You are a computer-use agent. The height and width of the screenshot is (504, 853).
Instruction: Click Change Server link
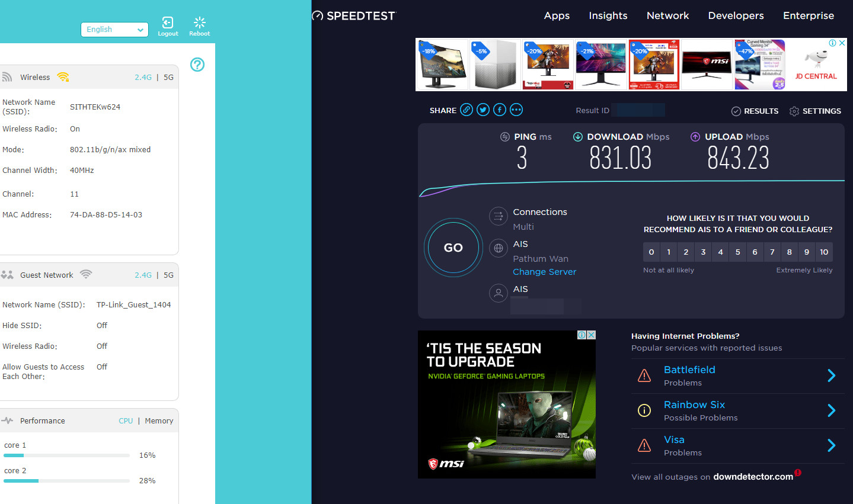544,272
